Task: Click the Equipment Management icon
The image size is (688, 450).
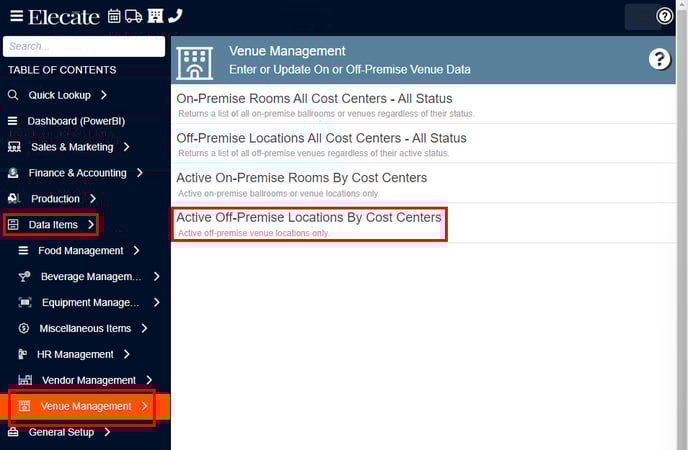Action: (25, 302)
